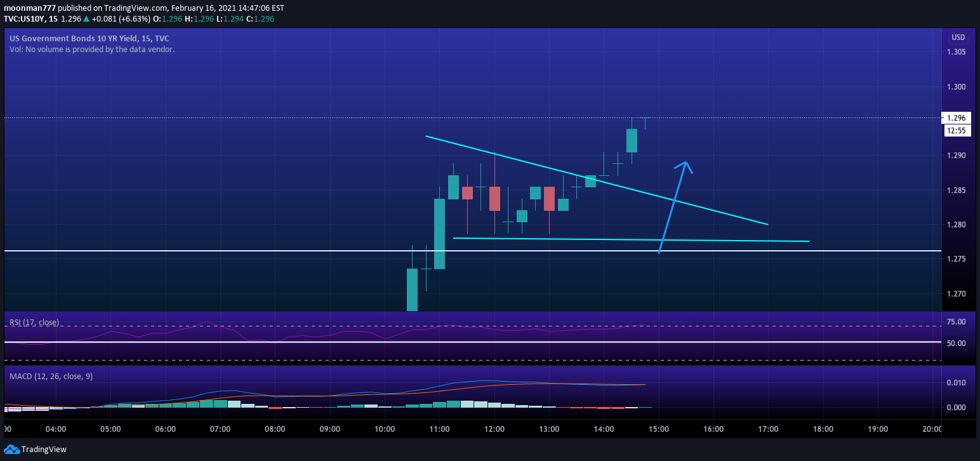Click the 1.285 price axis label
Viewport: 980px width, 461px height.
point(956,190)
